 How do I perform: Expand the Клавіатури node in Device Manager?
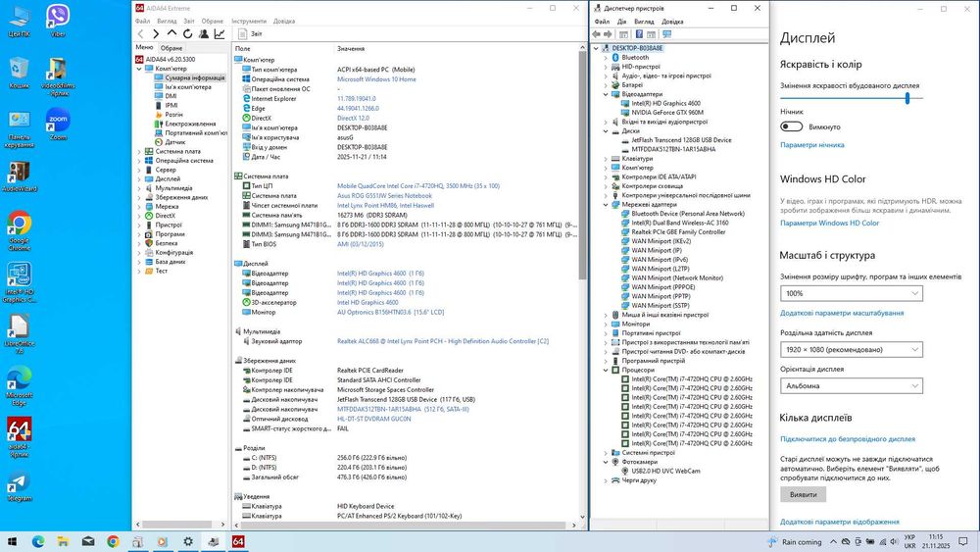[606, 159]
